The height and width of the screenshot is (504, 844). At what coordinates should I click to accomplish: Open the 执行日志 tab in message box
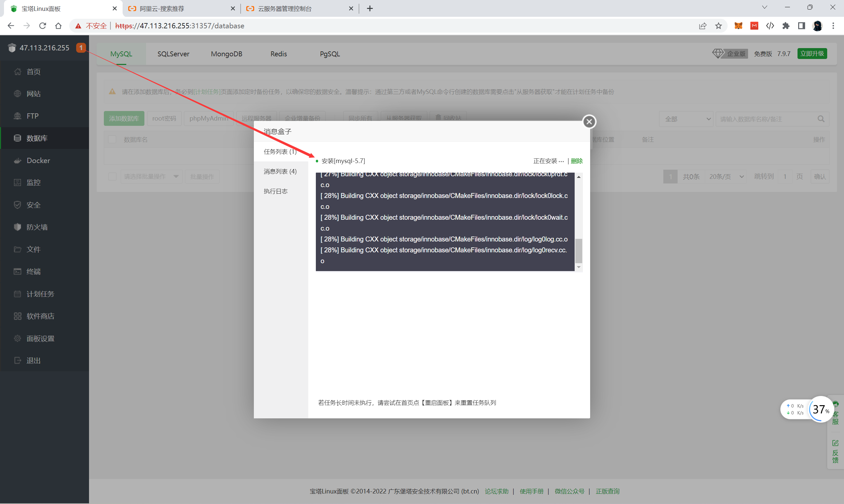coord(276,191)
